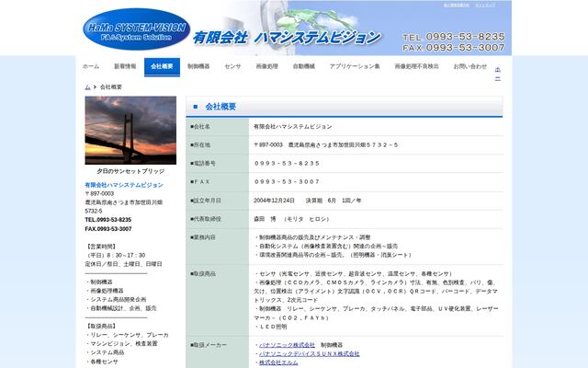The image size is (588, 368).
Task: Click the ■設立年月日 table label
Action: coord(206,201)
